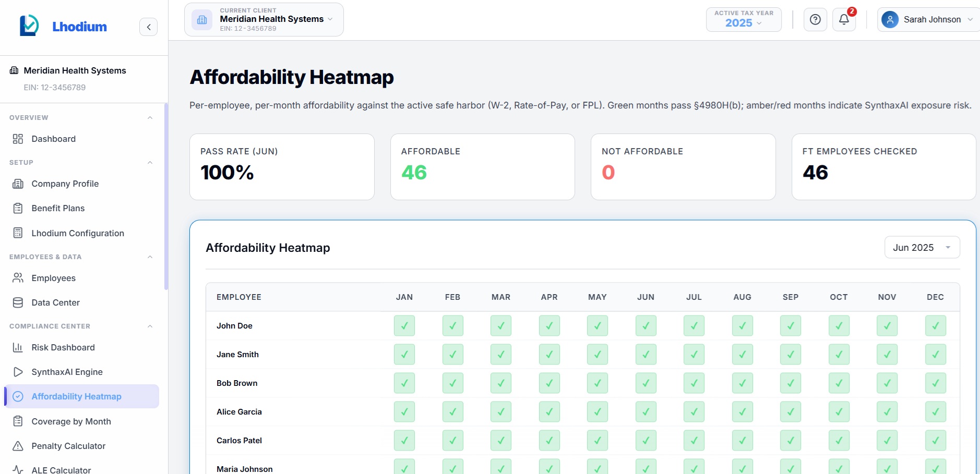The image size is (980, 474).
Task: Click the Maria Johnson employee name
Action: click(x=244, y=469)
